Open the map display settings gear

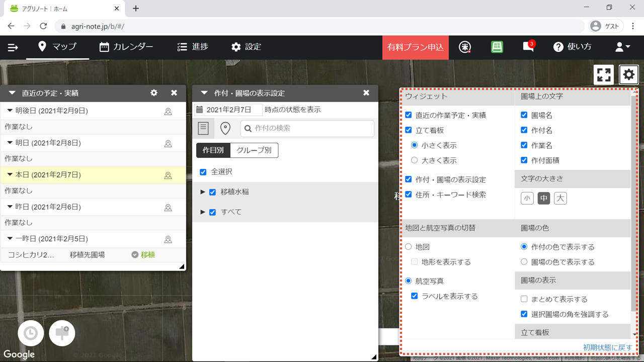[x=628, y=75]
